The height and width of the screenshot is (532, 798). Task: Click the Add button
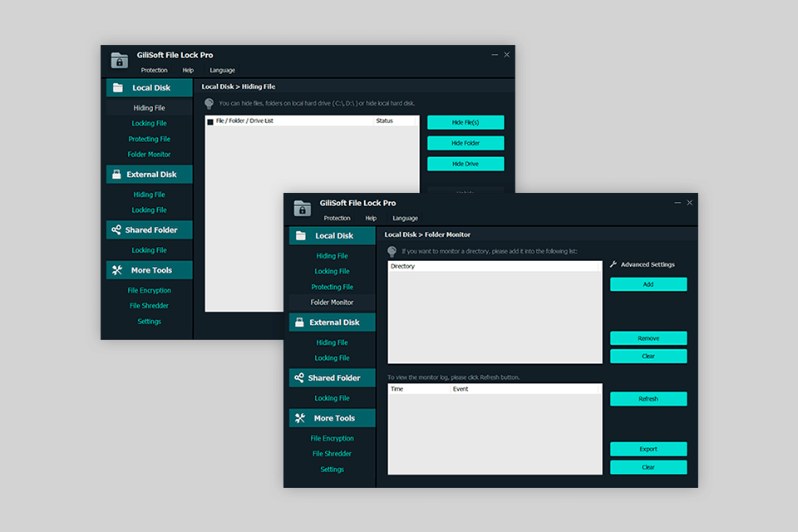[x=648, y=284]
